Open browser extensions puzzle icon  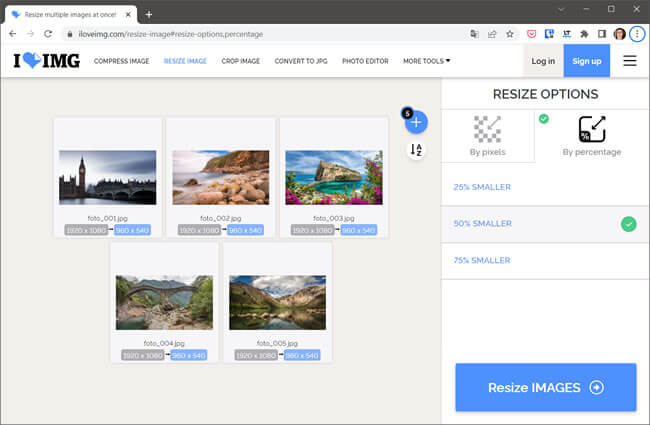pyautogui.click(x=584, y=33)
